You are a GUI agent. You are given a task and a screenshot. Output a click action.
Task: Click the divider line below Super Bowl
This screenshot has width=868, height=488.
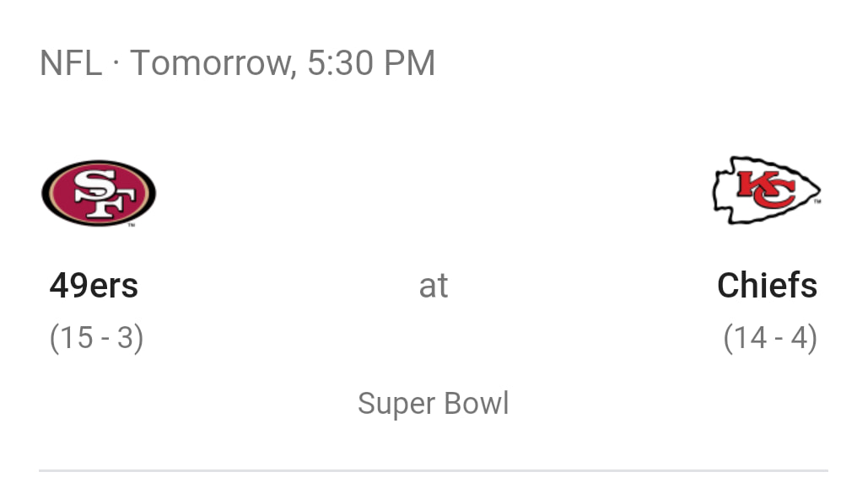click(434, 471)
